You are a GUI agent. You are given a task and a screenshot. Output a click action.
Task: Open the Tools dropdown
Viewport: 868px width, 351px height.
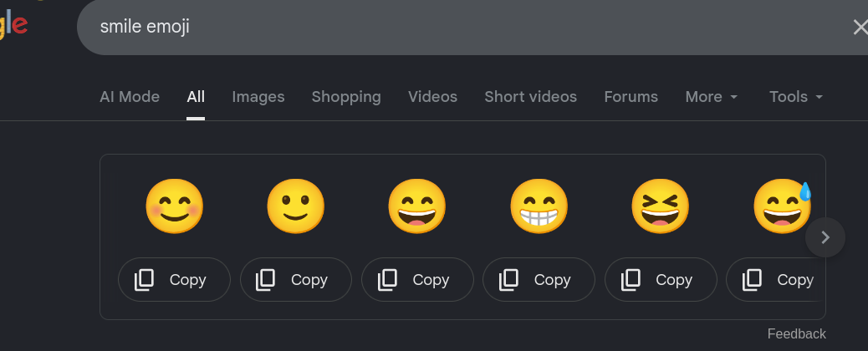pos(796,97)
